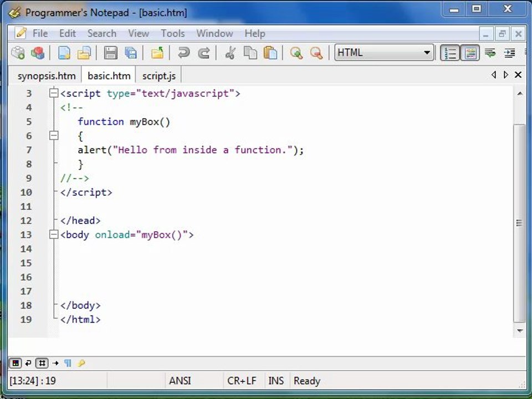Screen dimensions: 532x399
Task: Open the Tools menu
Action: tap(173, 33)
